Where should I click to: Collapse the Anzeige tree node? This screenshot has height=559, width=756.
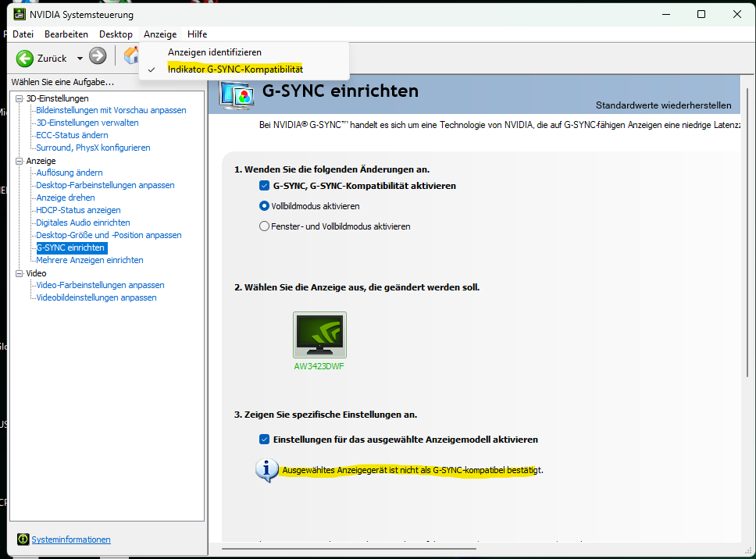coord(20,161)
